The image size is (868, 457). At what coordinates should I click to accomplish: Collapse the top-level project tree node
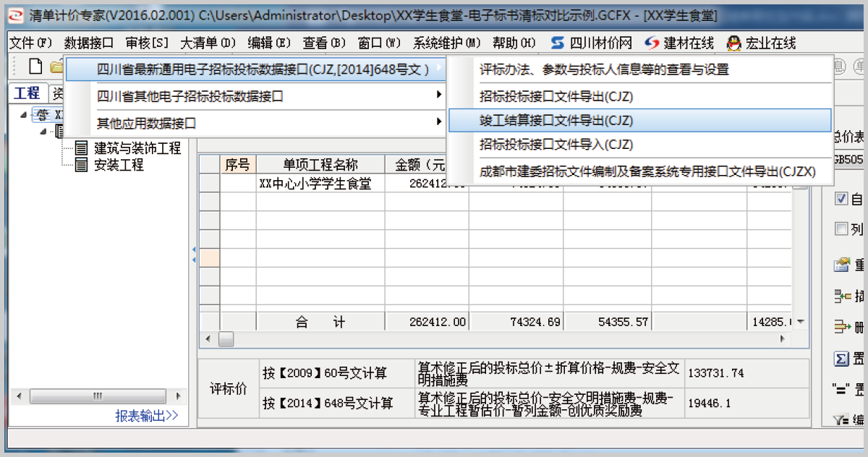click(25, 114)
